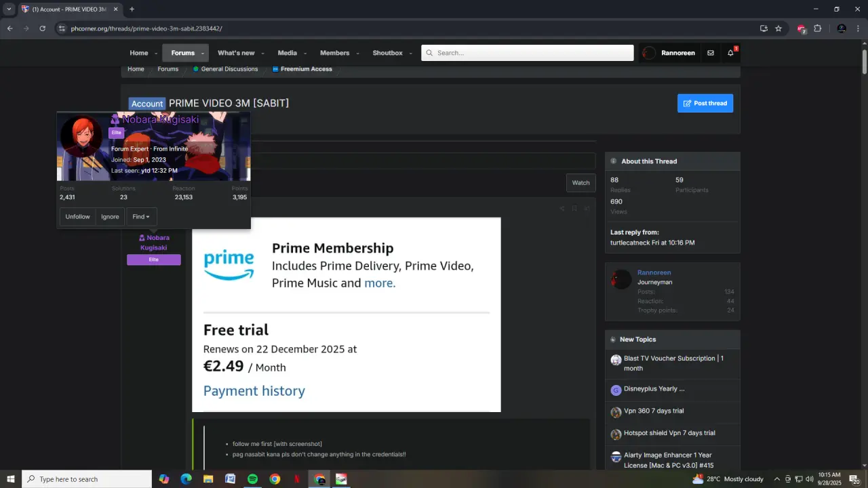Ignore Nobara Kugisaki
This screenshot has height=488, width=868.
pos(110,217)
